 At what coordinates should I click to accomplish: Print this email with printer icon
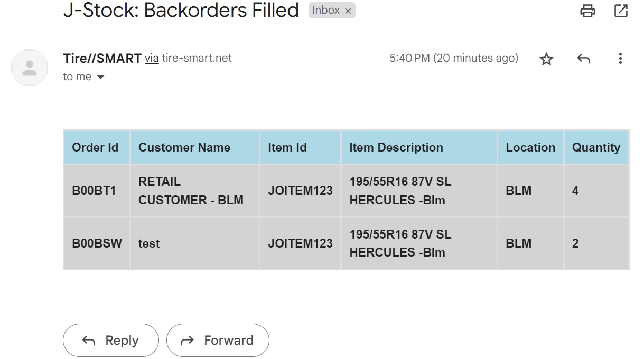[x=587, y=11]
